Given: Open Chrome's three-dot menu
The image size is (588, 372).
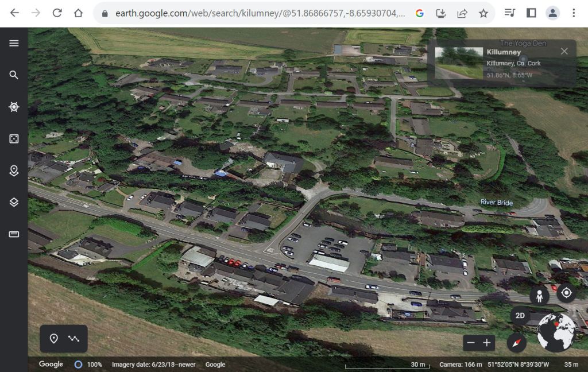Looking at the screenshot, I should pyautogui.click(x=574, y=13).
